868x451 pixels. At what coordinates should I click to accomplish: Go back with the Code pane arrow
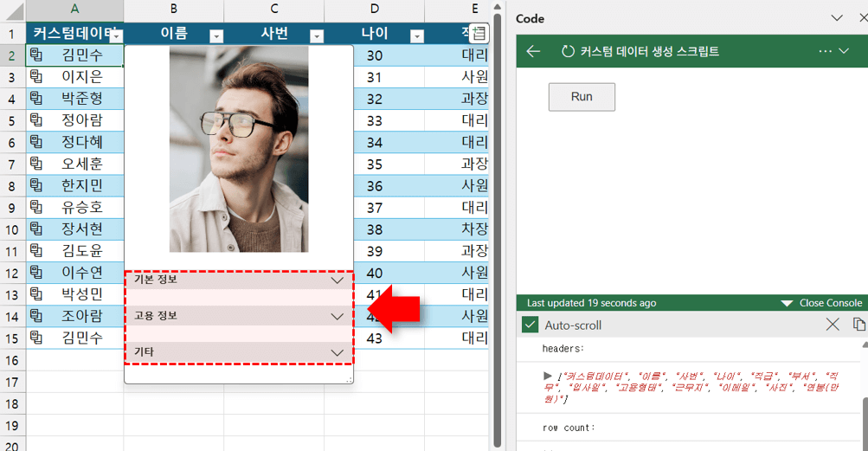(533, 51)
